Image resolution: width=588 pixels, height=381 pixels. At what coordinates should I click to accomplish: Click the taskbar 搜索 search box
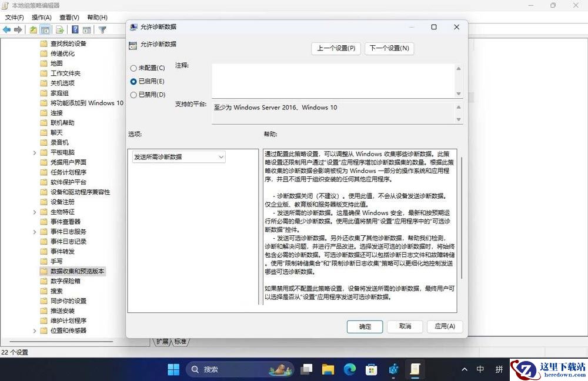click(x=240, y=369)
